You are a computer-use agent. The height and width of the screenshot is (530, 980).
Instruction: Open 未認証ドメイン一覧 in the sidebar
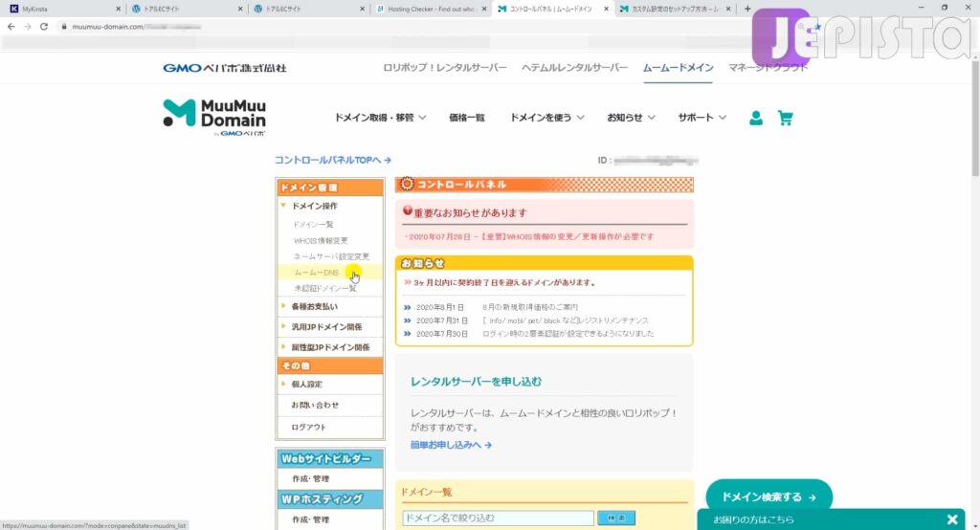[x=325, y=288]
